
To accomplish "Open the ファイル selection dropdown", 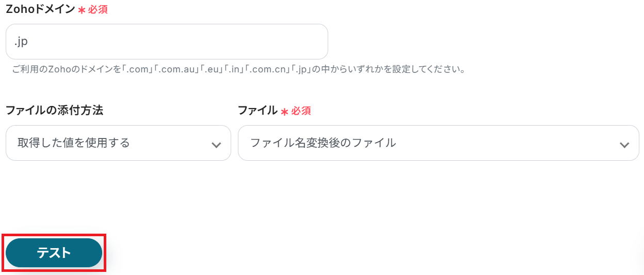I will point(438,143).
